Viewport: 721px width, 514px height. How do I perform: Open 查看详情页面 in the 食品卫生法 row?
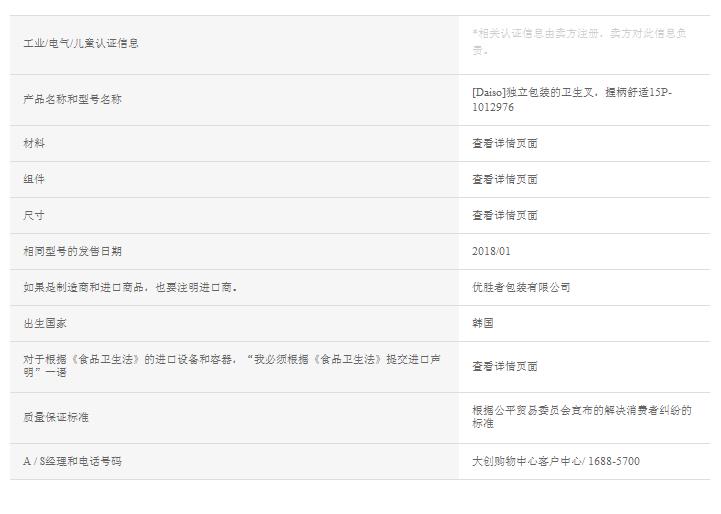[505, 366]
